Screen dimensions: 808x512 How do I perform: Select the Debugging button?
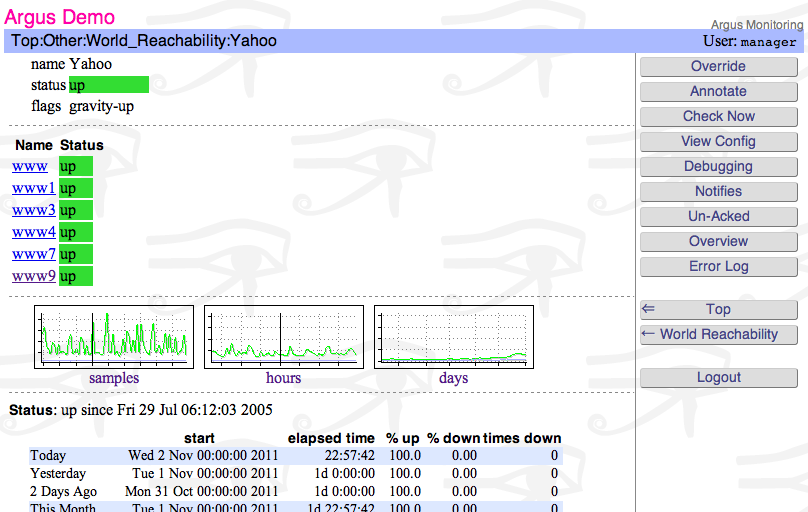(x=718, y=166)
